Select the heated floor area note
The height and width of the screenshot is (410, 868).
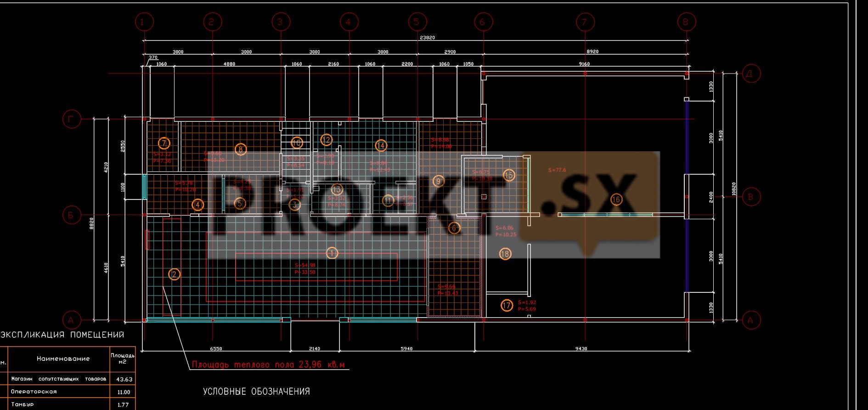pyautogui.click(x=268, y=364)
